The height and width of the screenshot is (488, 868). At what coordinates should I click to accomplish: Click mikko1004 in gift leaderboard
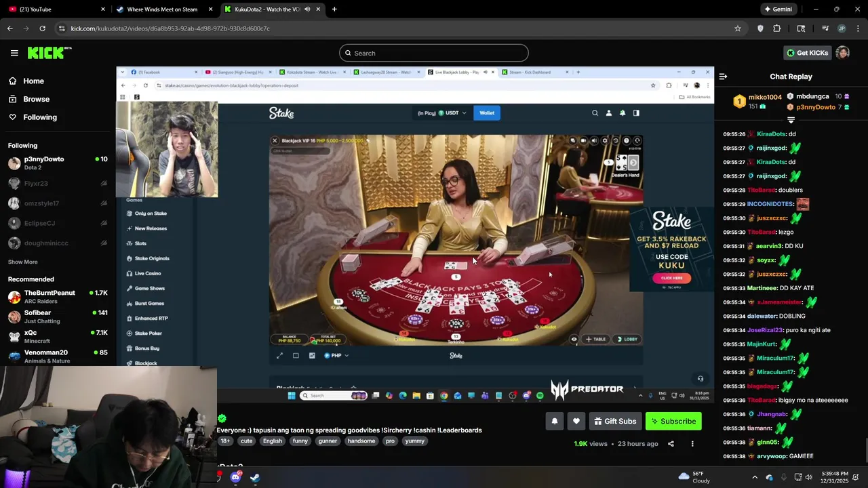765,98
